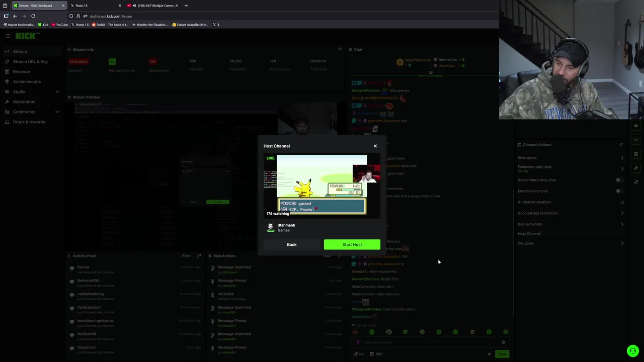Close the Host Channel dialog
This screenshot has height=362, width=644.
(375, 146)
